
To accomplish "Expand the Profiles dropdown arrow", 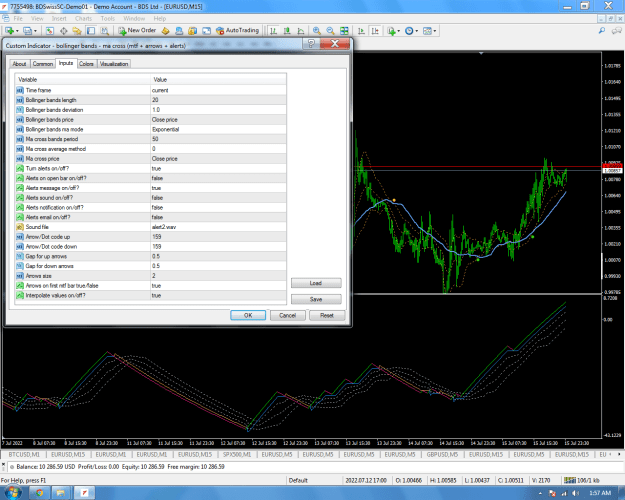I will [35, 31].
